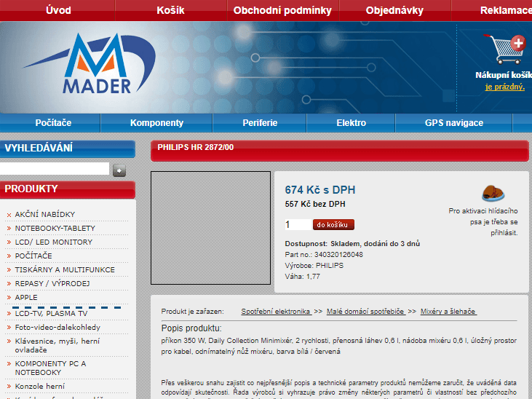532x399 pixels.
Task: Click the Part no. 340320126048 text
Action: [x=324, y=255]
